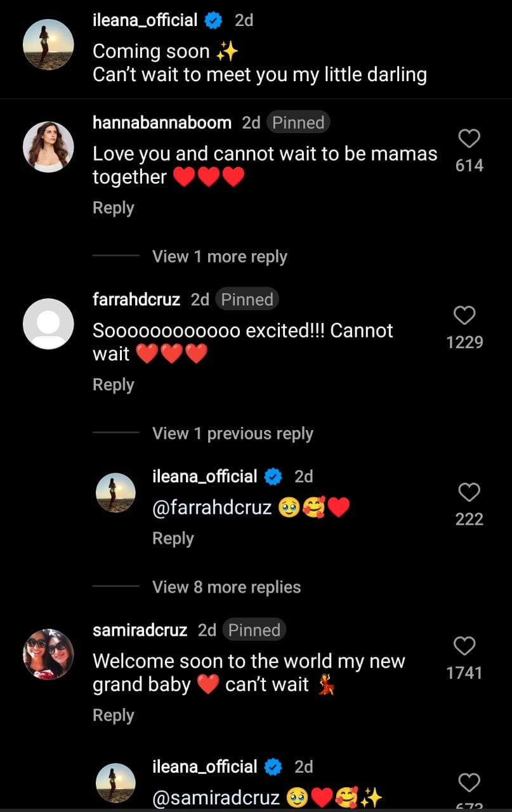The image size is (512, 812).
Task: Tap ileana_official's avatar beside the caption
Action: tap(48, 44)
